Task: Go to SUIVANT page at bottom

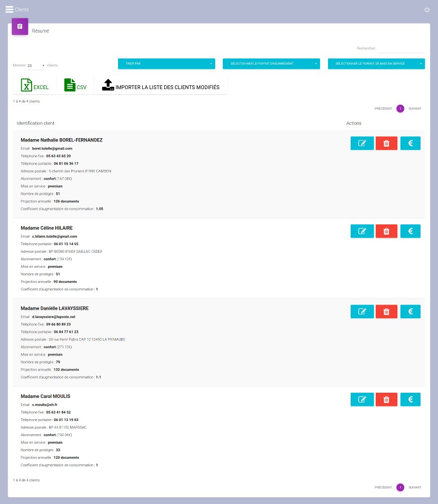Action: coord(415,487)
